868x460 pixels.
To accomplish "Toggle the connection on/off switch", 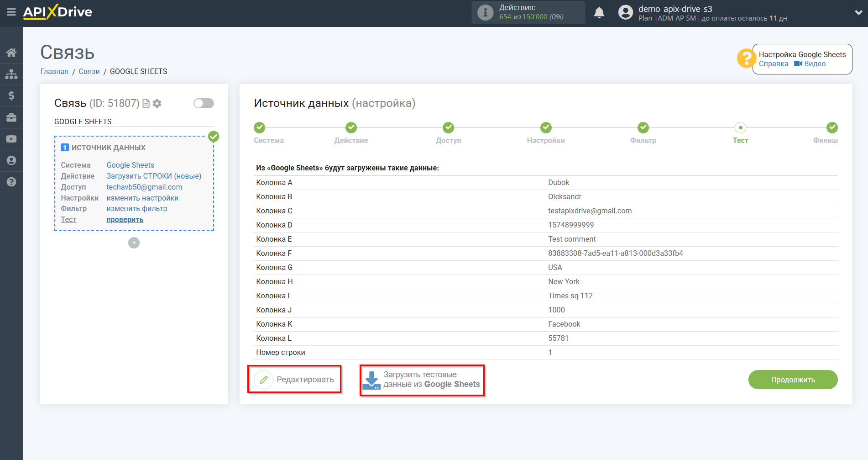I will pyautogui.click(x=204, y=103).
